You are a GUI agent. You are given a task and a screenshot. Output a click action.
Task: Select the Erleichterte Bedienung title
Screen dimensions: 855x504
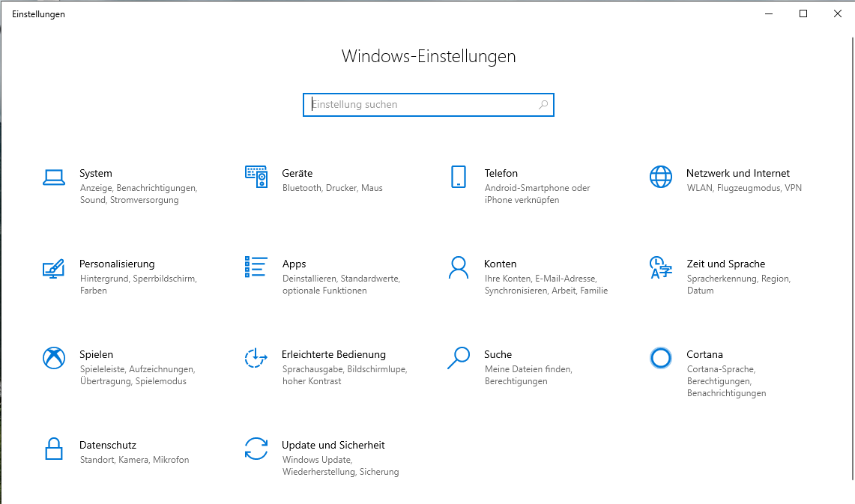pos(333,354)
